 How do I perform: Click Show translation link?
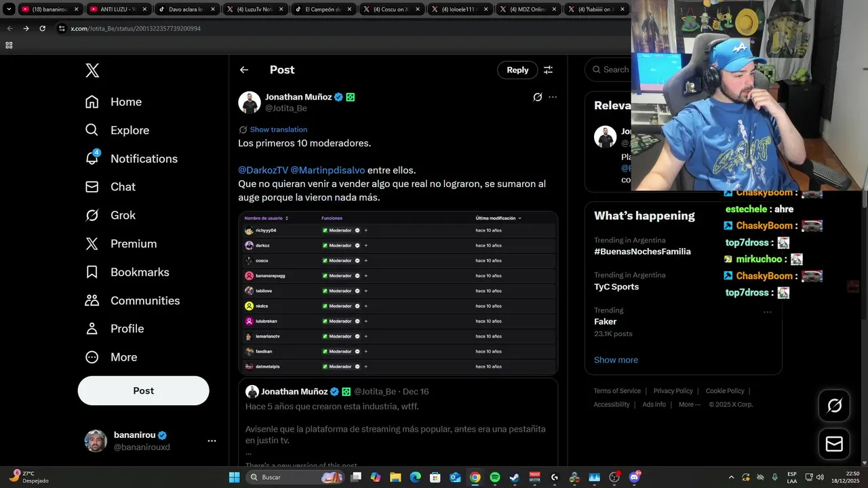[278, 129]
